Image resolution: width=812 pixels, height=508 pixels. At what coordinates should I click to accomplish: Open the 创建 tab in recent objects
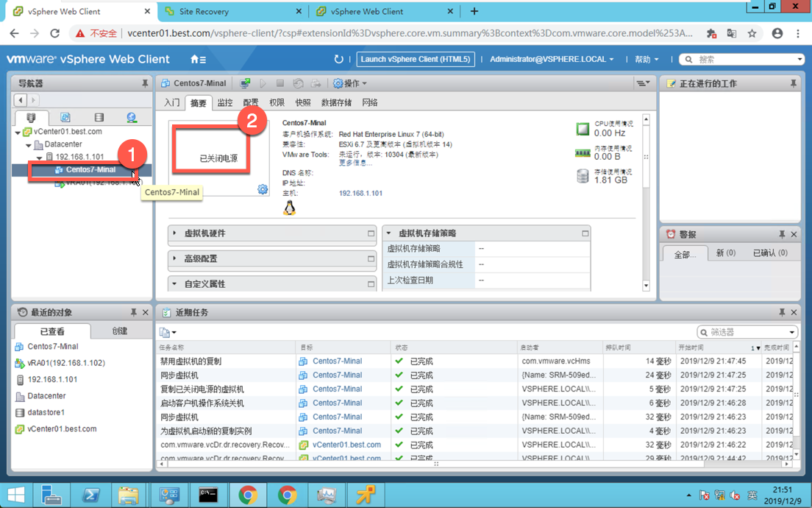tap(120, 331)
